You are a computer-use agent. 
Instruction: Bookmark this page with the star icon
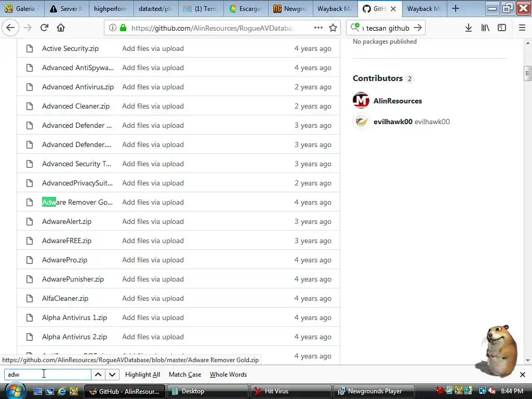(333, 28)
